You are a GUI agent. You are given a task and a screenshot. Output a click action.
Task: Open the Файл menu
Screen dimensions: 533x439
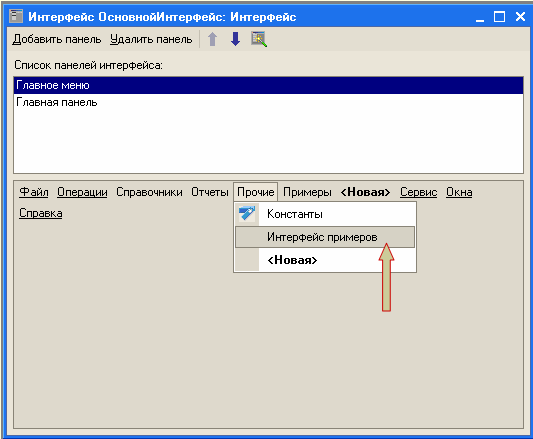coord(34,192)
